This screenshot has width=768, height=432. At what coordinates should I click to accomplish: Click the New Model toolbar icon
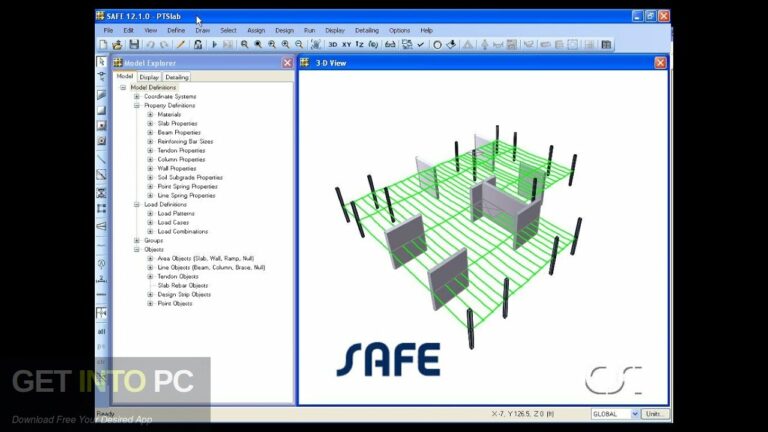(x=103, y=45)
